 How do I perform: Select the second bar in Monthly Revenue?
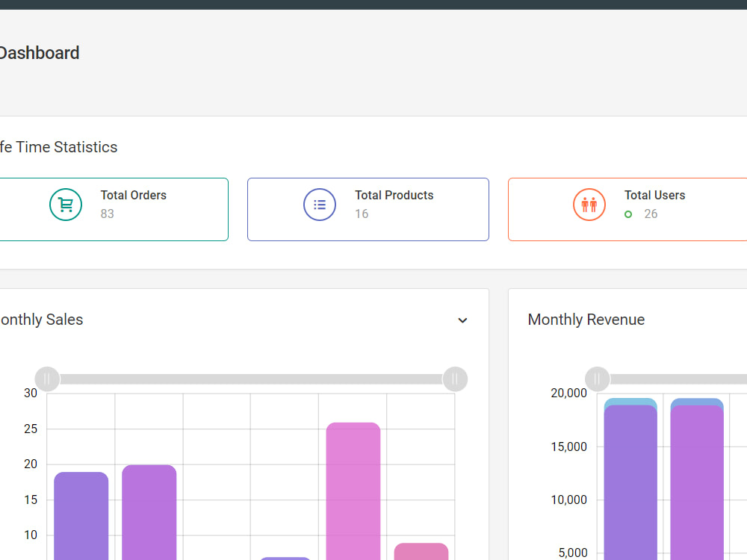(697, 479)
